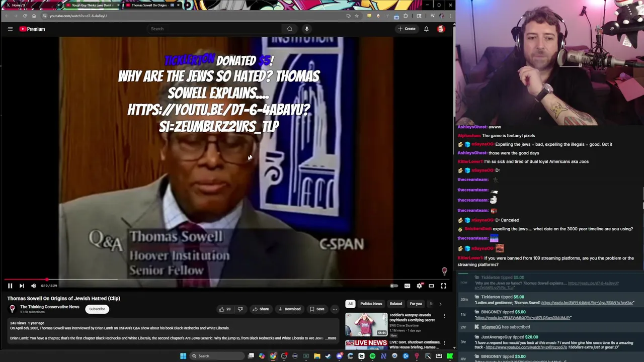Click the YouTube search input field

[214, 29]
